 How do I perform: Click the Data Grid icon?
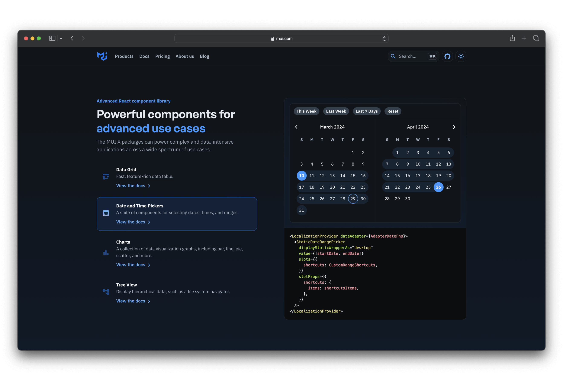106,176
